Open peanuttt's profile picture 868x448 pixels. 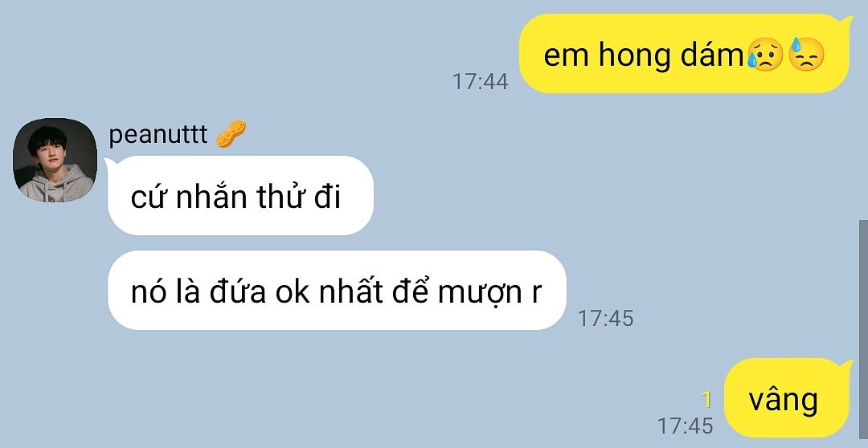click(x=55, y=160)
